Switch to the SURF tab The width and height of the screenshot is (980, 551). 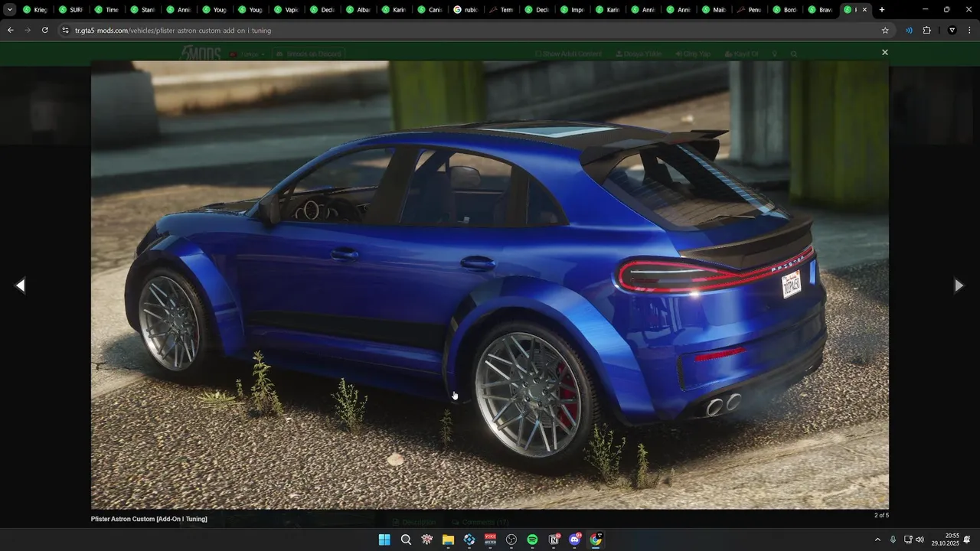pos(70,10)
